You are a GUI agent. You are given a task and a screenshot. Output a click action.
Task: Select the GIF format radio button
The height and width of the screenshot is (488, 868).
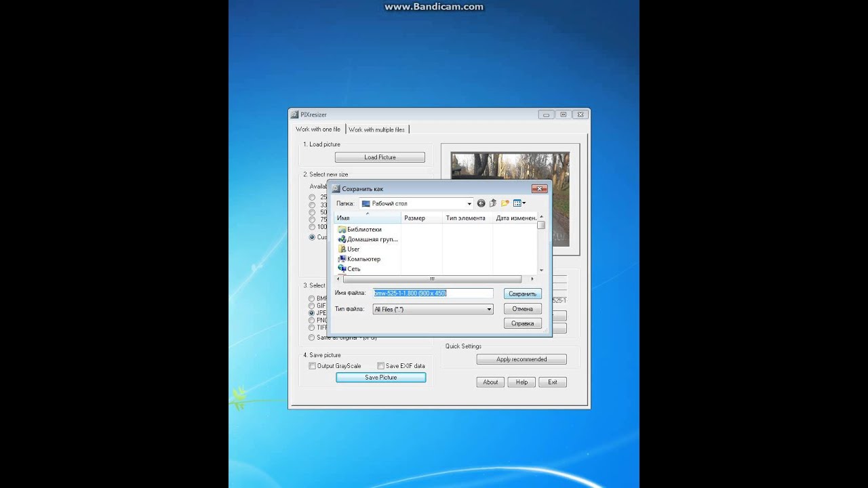[x=312, y=306]
